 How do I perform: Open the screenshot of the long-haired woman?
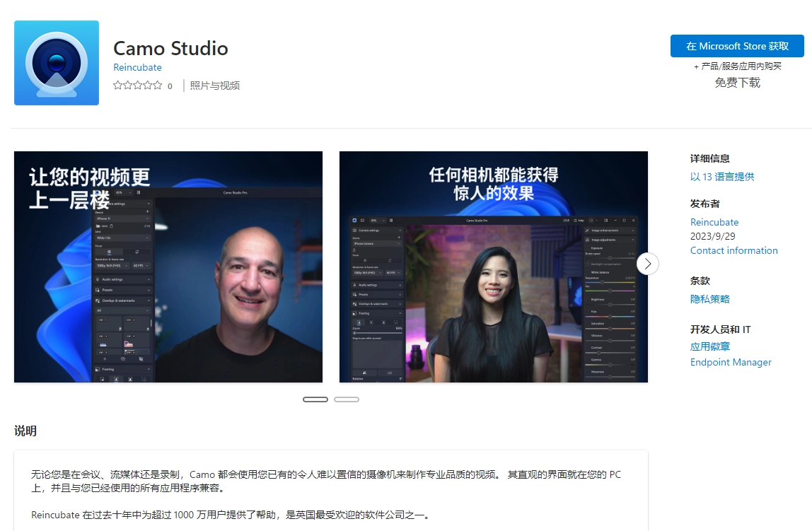(494, 267)
